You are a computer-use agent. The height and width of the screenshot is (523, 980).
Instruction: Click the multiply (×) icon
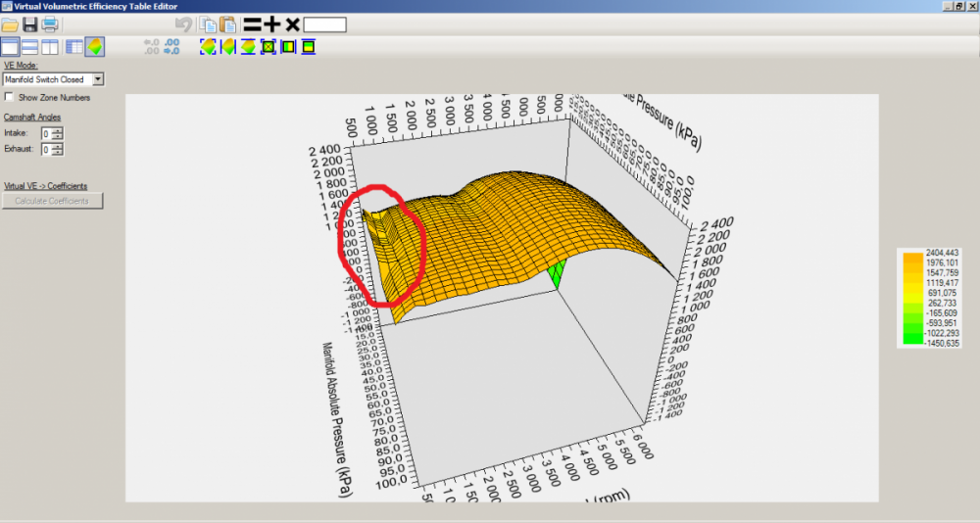pos(292,25)
